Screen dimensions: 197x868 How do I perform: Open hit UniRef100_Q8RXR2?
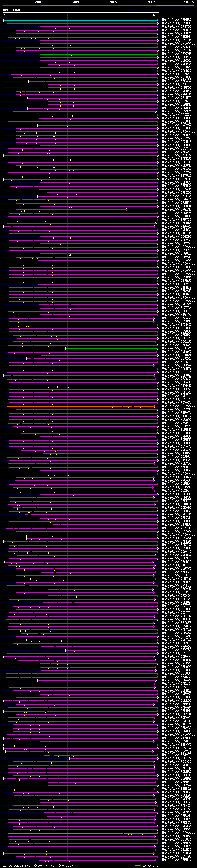[176, 61]
